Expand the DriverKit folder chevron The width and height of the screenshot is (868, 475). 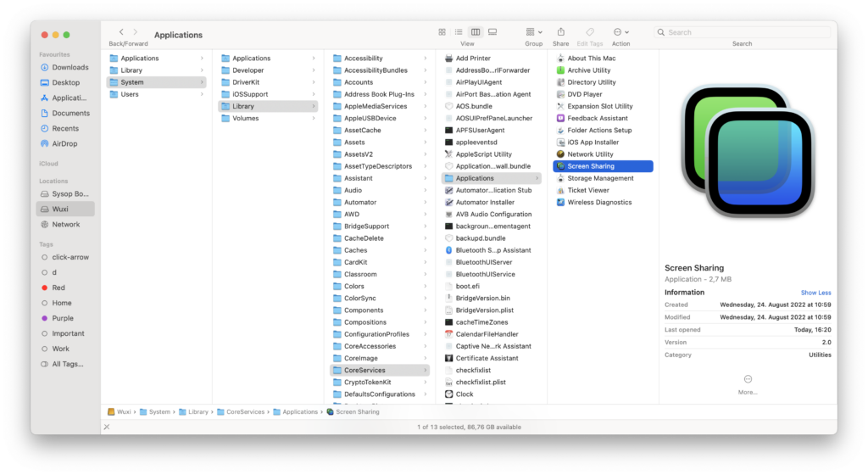[x=314, y=82]
